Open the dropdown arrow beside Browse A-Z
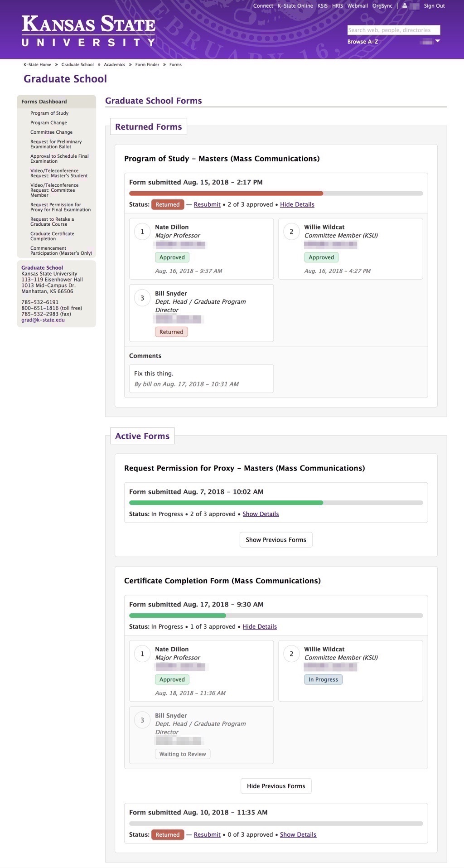464x868 pixels. [x=437, y=41]
